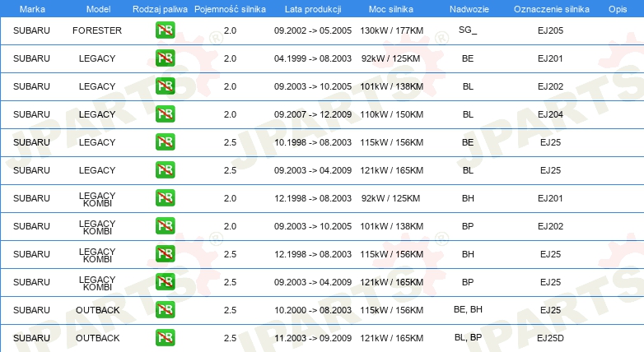Click the Model column header
This screenshot has height=352, width=644.
click(x=98, y=9)
